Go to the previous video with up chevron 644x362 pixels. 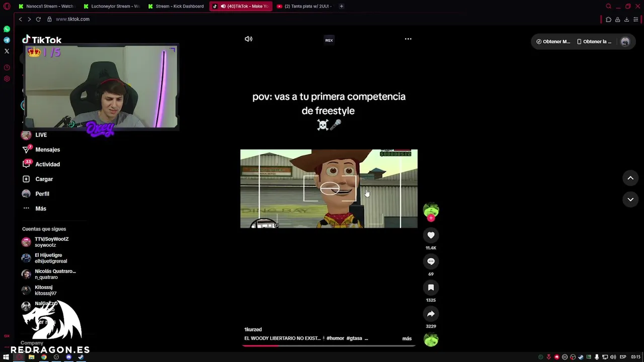[x=630, y=178]
